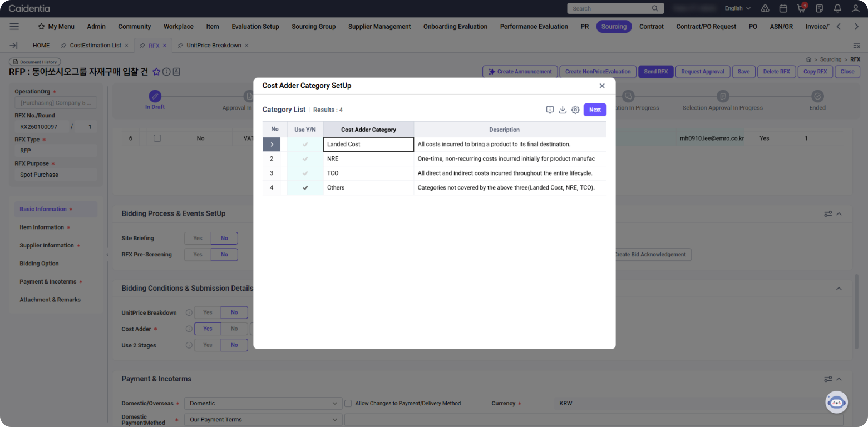
Task: Click the comment icon beside the download icon
Action: click(550, 110)
